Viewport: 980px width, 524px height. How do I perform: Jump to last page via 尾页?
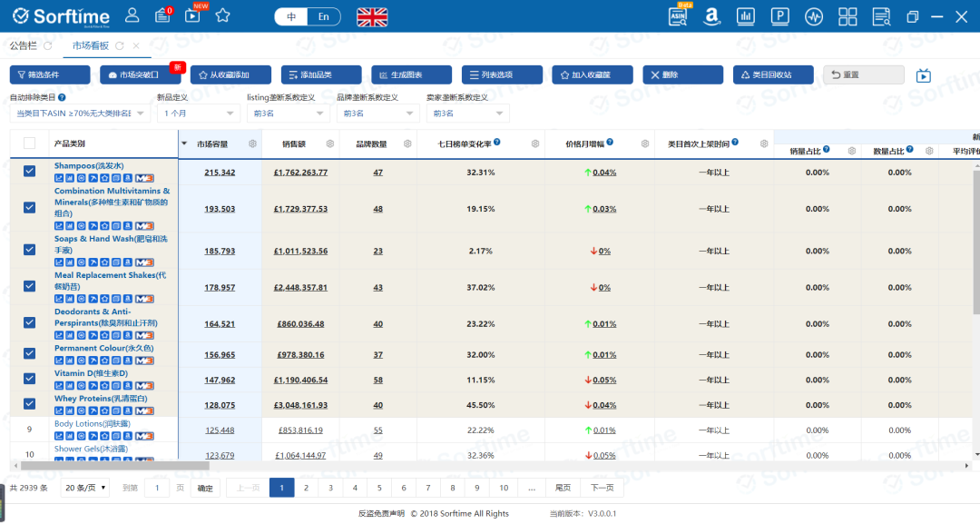point(563,488)
